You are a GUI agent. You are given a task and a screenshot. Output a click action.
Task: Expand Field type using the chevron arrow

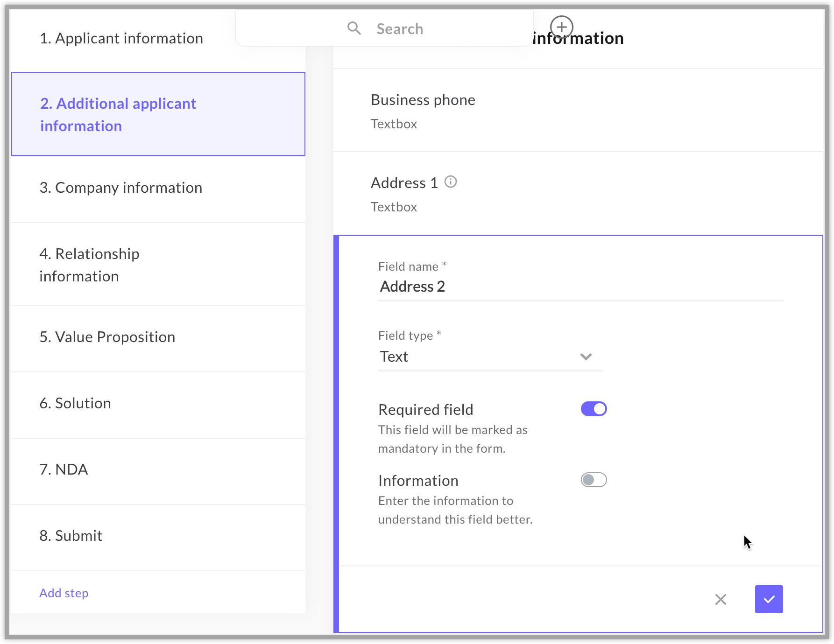(586, 357)
